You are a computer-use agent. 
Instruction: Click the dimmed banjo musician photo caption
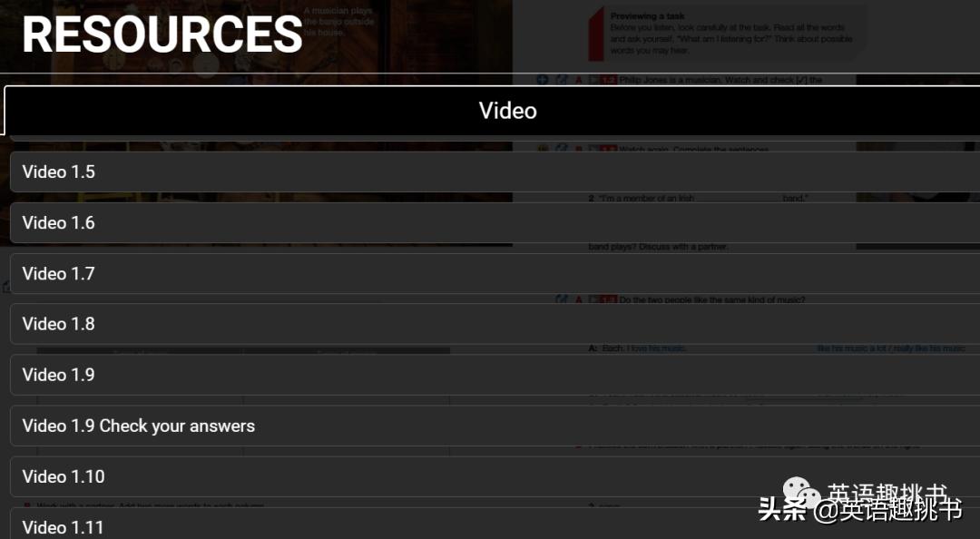(338, 21)
